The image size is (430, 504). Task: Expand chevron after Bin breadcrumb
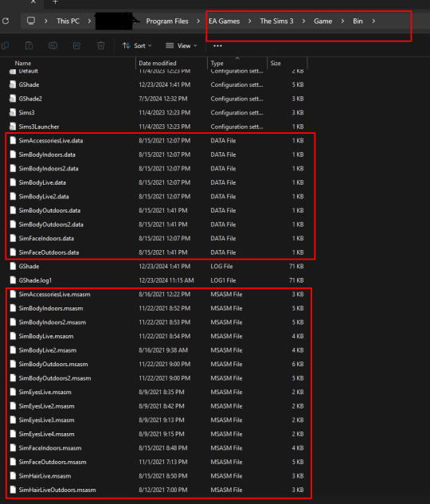pos(373,21)
